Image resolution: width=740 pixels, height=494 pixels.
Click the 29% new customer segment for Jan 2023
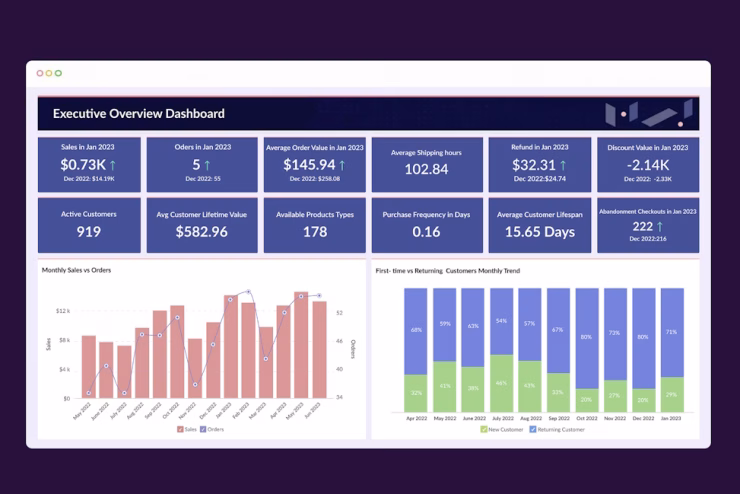tap(672, 395)
